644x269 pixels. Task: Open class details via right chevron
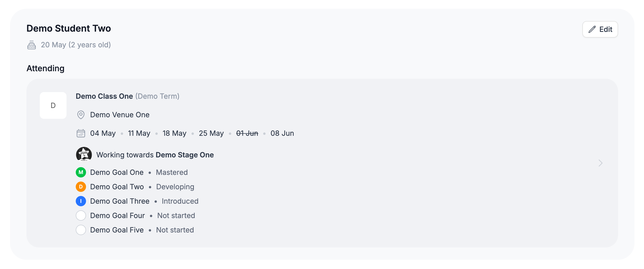pos(600,163)
